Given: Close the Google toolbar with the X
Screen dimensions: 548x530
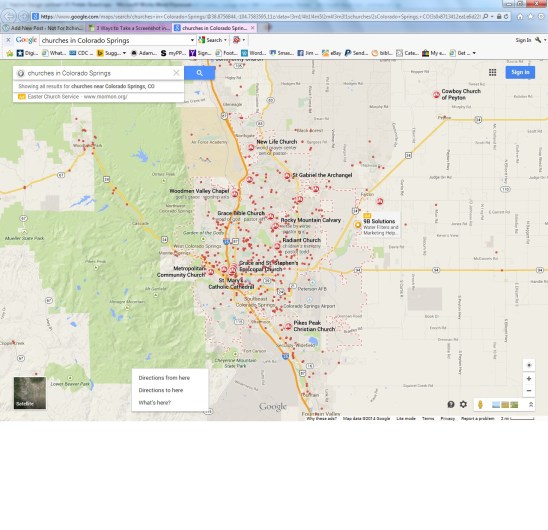Looking at the screenshot, I should tap(8, 40).
